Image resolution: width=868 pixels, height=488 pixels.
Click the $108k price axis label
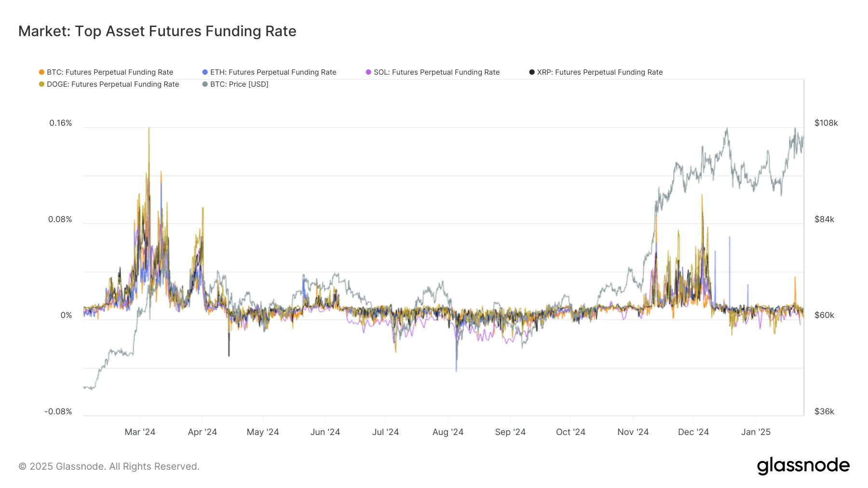click(826, 123)
